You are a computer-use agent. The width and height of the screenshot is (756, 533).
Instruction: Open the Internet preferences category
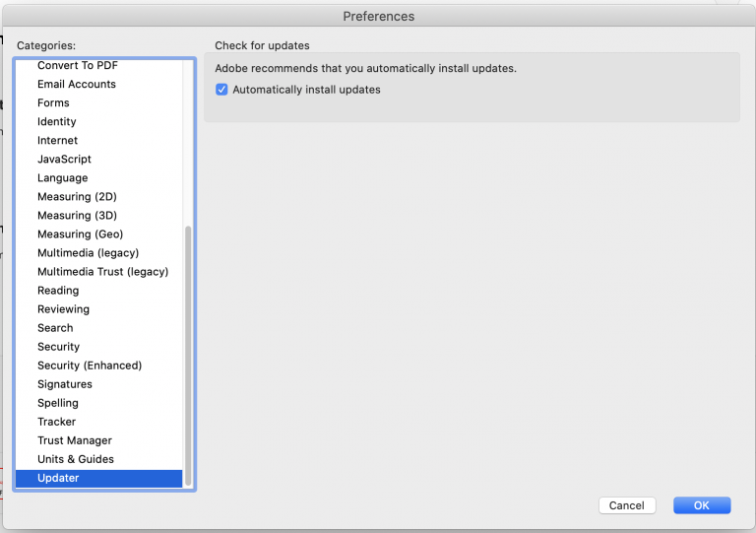point(57,140)
